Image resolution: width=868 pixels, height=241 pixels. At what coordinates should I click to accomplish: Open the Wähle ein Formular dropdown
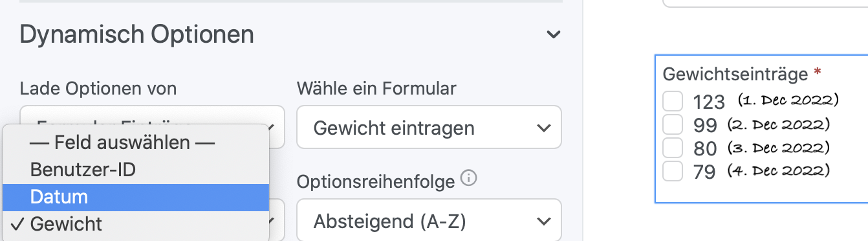coord(429,127)
